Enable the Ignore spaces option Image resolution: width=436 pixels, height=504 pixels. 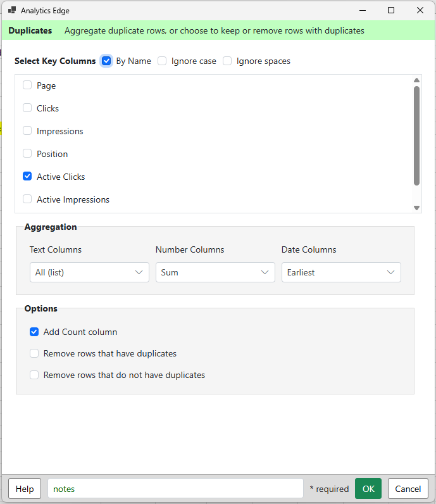[227, 61]
